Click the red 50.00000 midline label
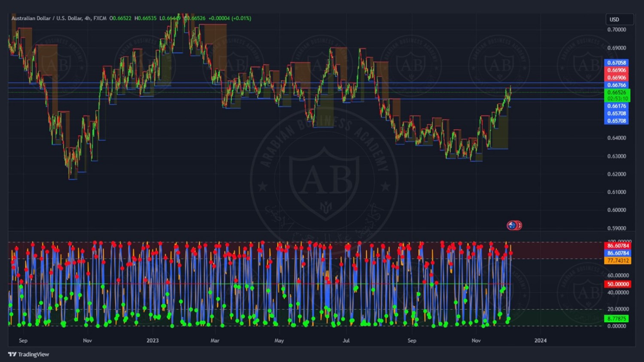The height and width of the screenshot is (362, 644). click(617, 284)
